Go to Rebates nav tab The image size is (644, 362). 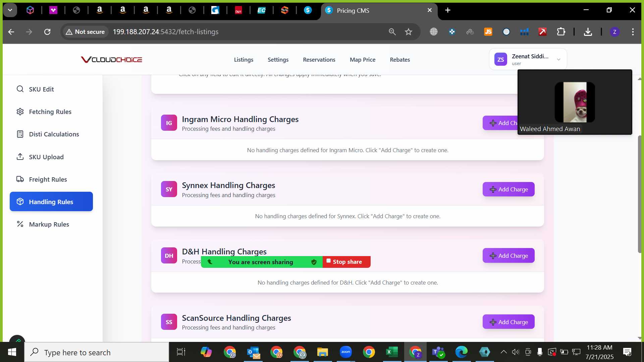point(400,60)
